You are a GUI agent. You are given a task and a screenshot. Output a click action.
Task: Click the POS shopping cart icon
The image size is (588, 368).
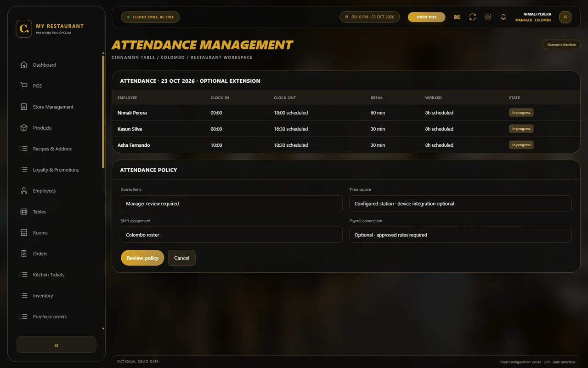(24, 86)
